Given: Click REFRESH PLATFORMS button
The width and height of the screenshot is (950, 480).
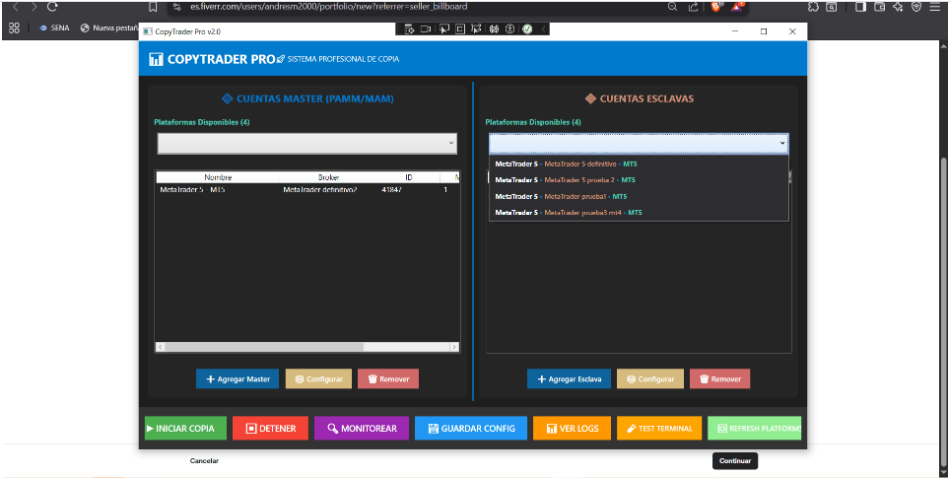Looking at the screenshot, I should (754, 428).
